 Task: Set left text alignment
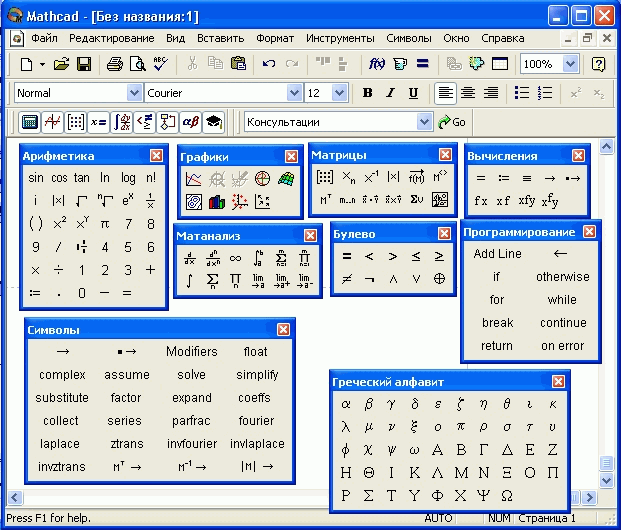pyautogui.click(x=445, y=93)
